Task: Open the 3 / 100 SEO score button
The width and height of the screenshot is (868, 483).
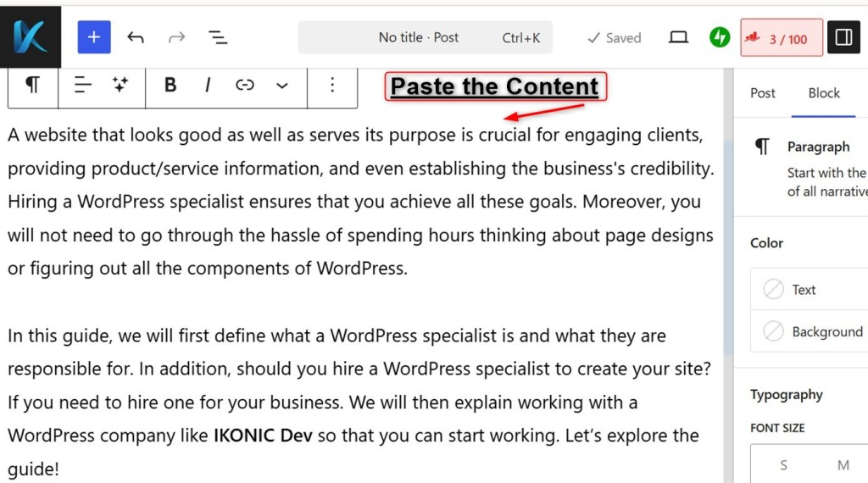Action: pyautogui.click(x=782, y=37)
